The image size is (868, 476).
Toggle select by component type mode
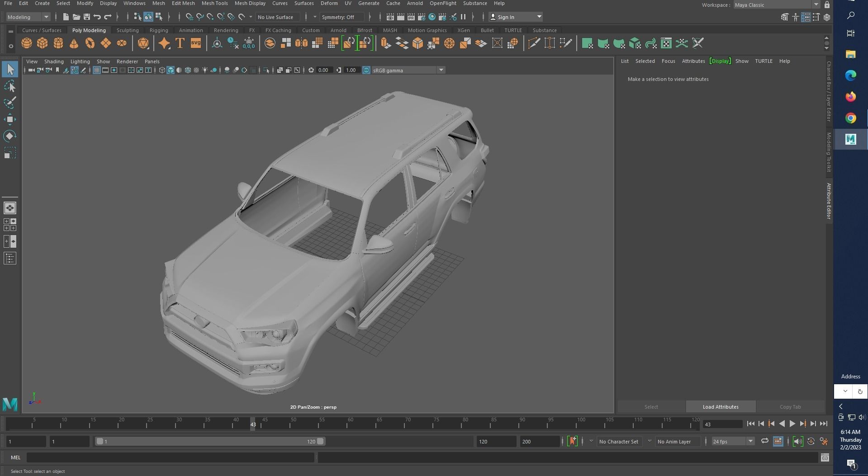(x=159, y=17)
